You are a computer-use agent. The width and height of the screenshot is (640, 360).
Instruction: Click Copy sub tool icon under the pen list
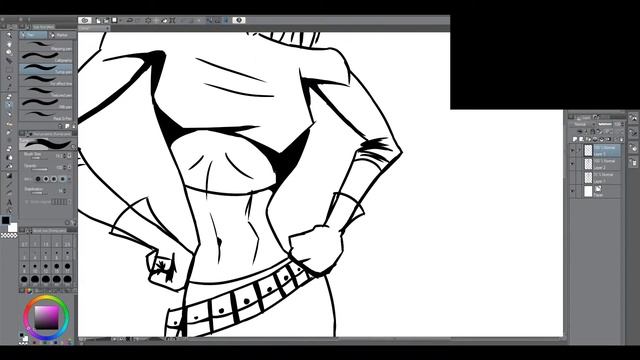pyautogui.click(x=67, y=126)
